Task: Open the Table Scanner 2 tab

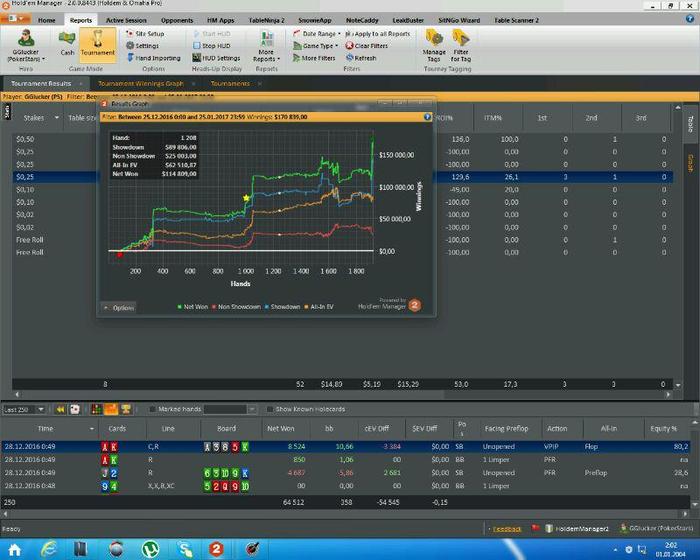Action: coord(517,20)
